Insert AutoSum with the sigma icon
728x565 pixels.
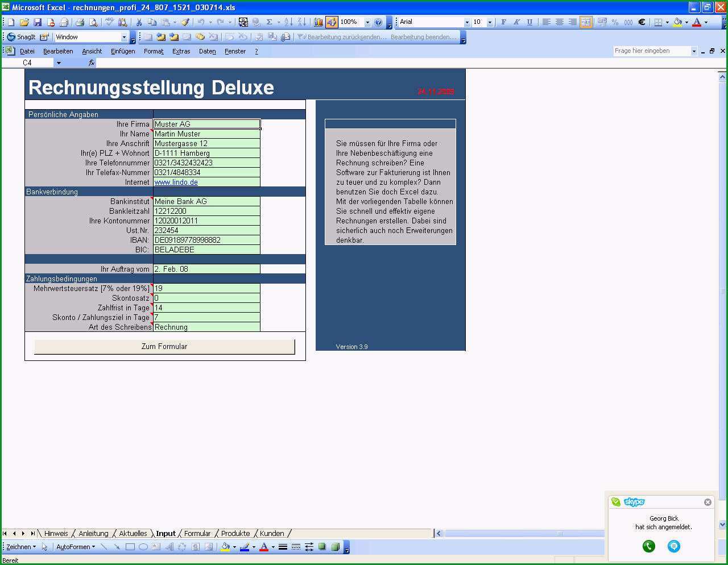[270, 22]
